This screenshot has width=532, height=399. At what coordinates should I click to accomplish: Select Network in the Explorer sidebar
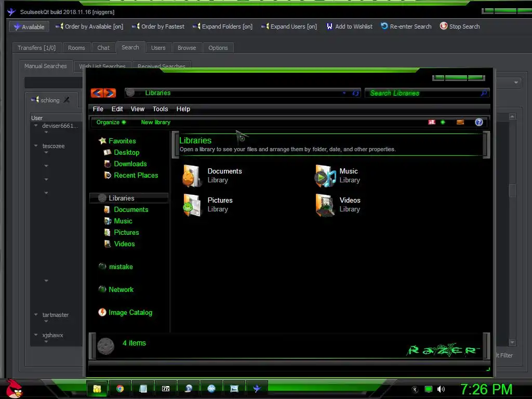pos(121,289)
